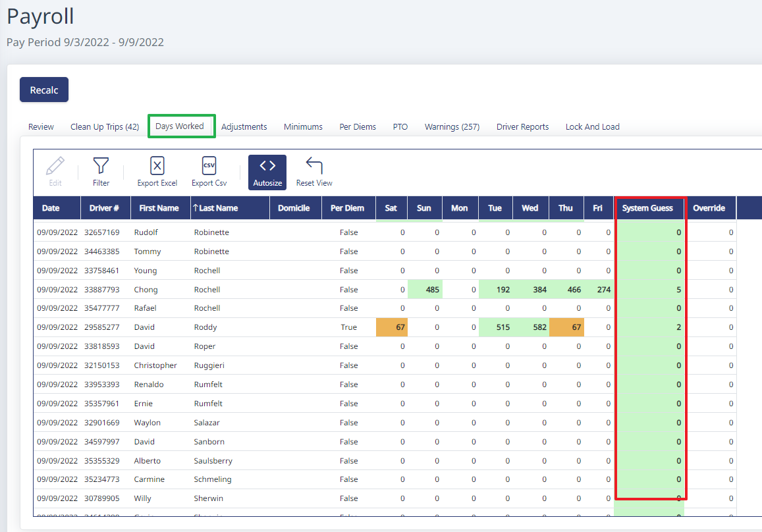The width and height of the screenshot is (762, 532).
Task: Switch to the Per Diems tab
Action: point(358,127)
